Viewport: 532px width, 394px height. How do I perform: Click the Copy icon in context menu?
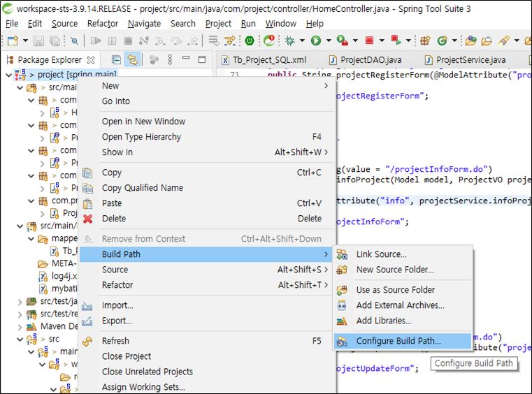(87, 173)
